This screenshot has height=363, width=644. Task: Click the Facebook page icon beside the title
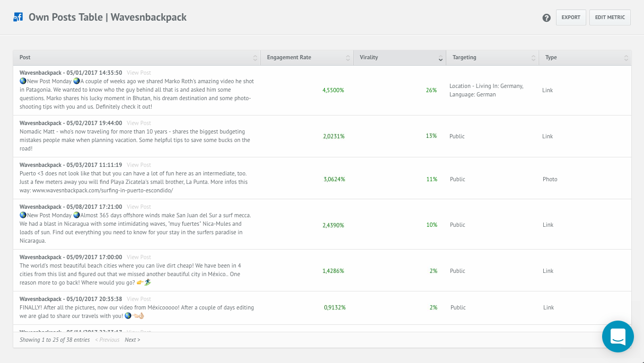[17, 17]
